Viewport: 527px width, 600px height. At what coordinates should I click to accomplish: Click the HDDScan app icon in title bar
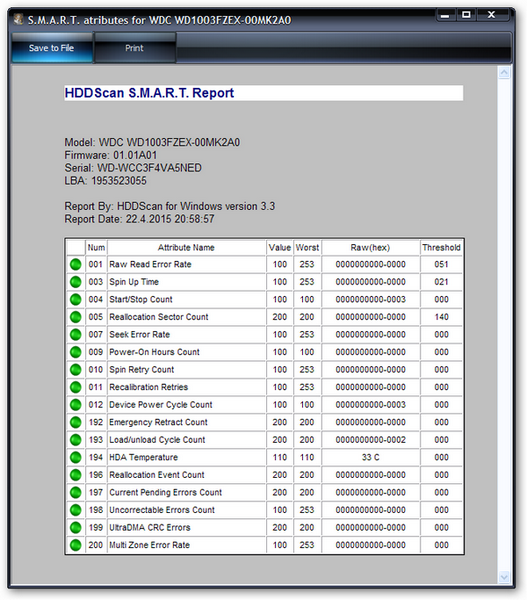click(x=18, y=19)
